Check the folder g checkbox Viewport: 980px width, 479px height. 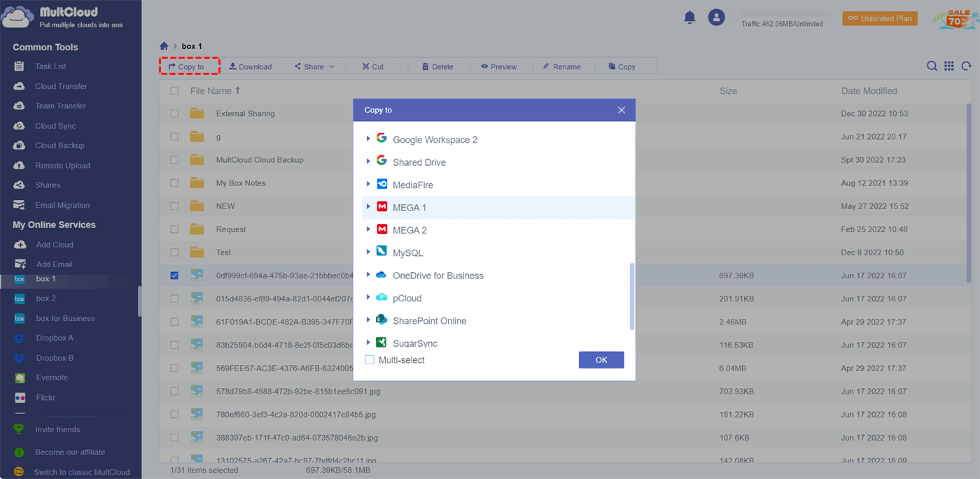click(x=174, y=137)
